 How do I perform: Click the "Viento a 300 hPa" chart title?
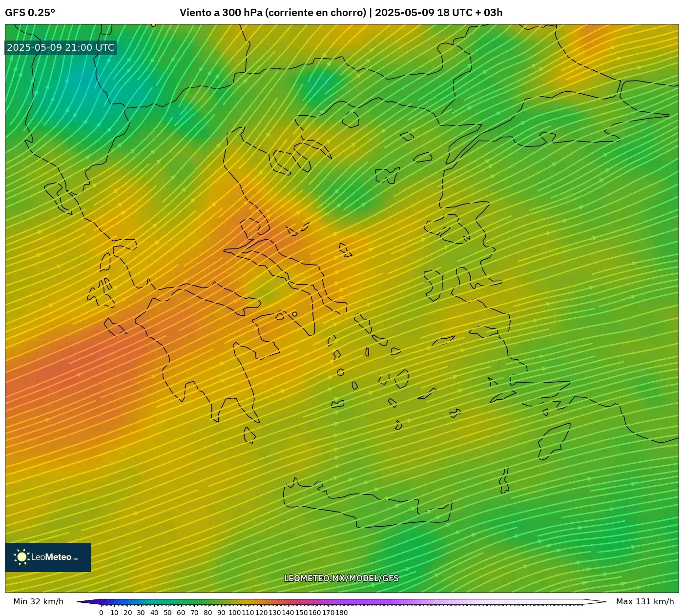click(x=341, y=13)
